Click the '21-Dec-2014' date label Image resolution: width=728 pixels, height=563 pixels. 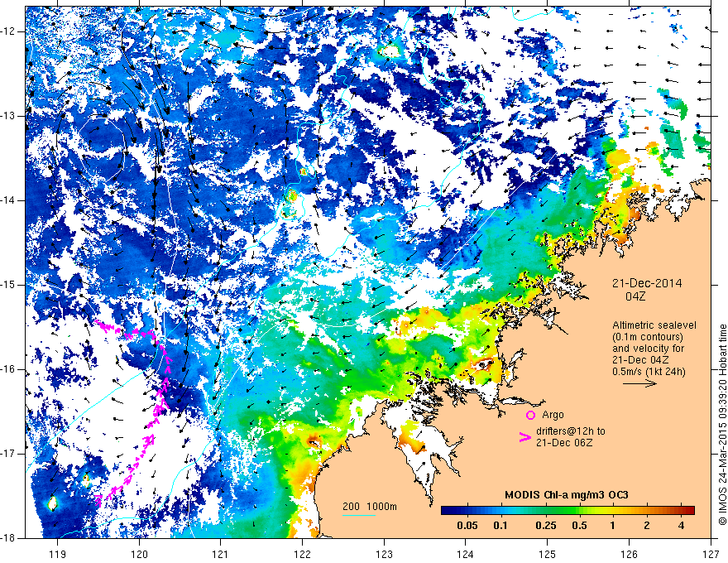(647, 283)
